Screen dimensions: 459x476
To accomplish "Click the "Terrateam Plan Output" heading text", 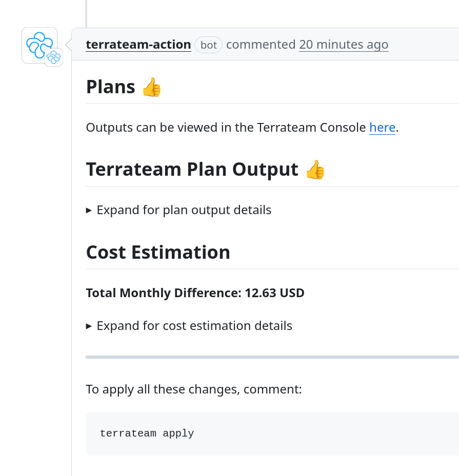I will tap(192, 169).
